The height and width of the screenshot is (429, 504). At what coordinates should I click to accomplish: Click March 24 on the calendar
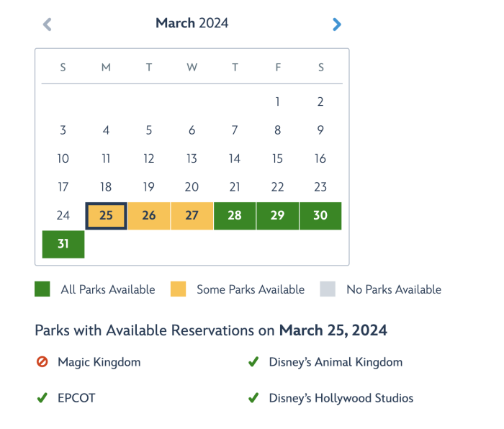pyautogui.click(x=63, y=216)
